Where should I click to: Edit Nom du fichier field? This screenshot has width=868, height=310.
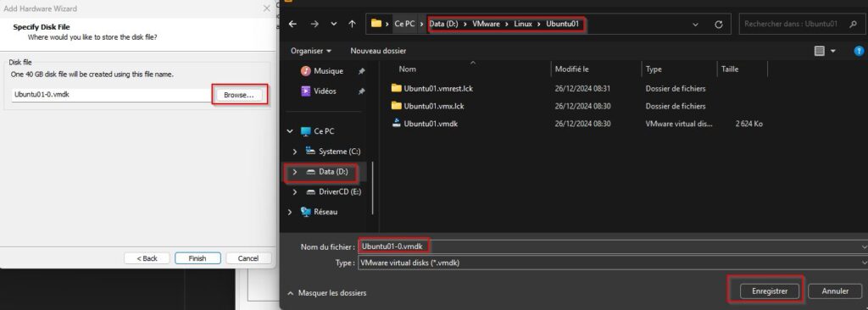613,246
